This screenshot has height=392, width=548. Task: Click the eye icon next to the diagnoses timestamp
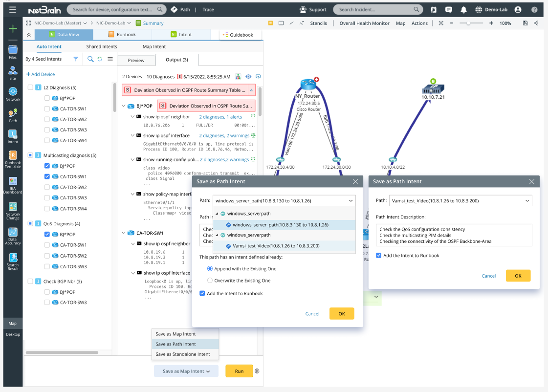[x=248, y=77]
